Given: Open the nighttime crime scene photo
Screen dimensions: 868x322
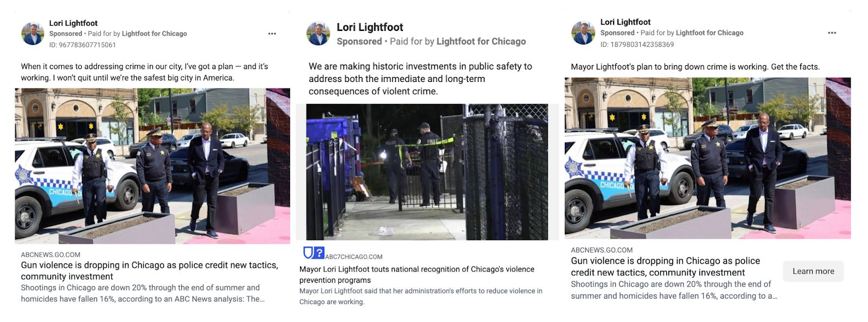Looking at the screenshot, I should pos(427,172).
